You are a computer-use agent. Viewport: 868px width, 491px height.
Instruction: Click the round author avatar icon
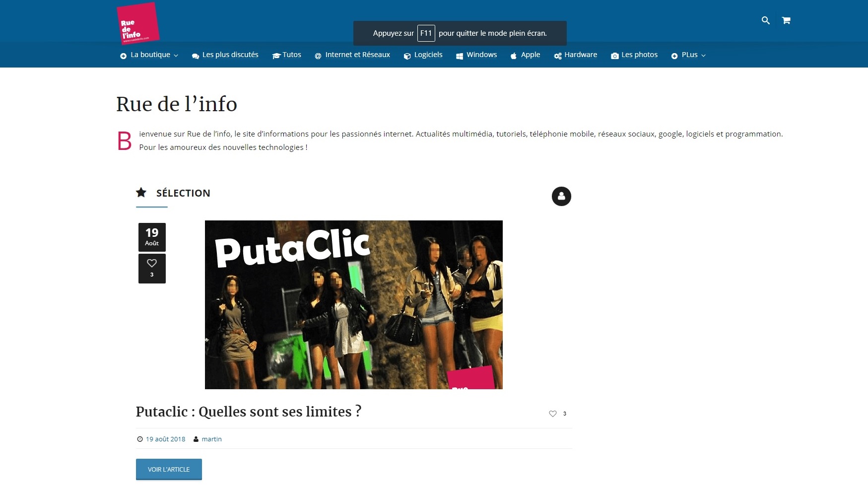pyautogui.click(x=561, y=196)
